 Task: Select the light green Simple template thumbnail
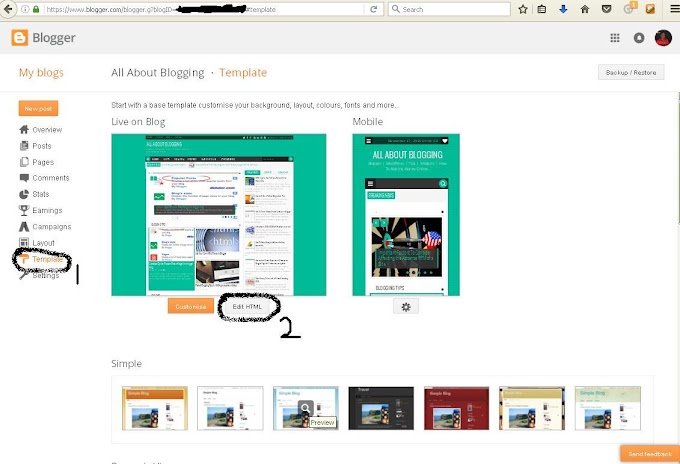pos(608,408)
